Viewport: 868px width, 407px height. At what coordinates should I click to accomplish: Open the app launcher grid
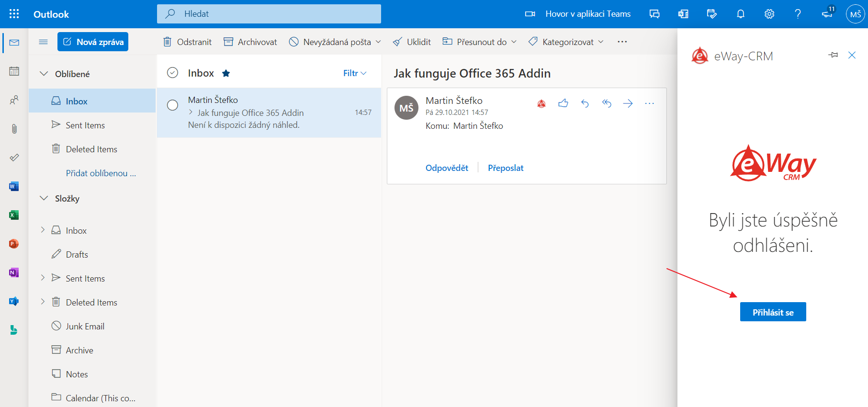point(14,14)
